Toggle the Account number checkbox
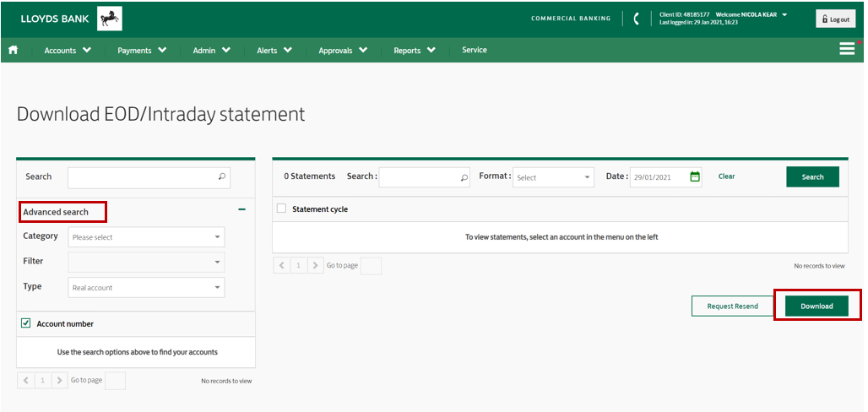This screenshot has width=868, height=412. (25, 323)
